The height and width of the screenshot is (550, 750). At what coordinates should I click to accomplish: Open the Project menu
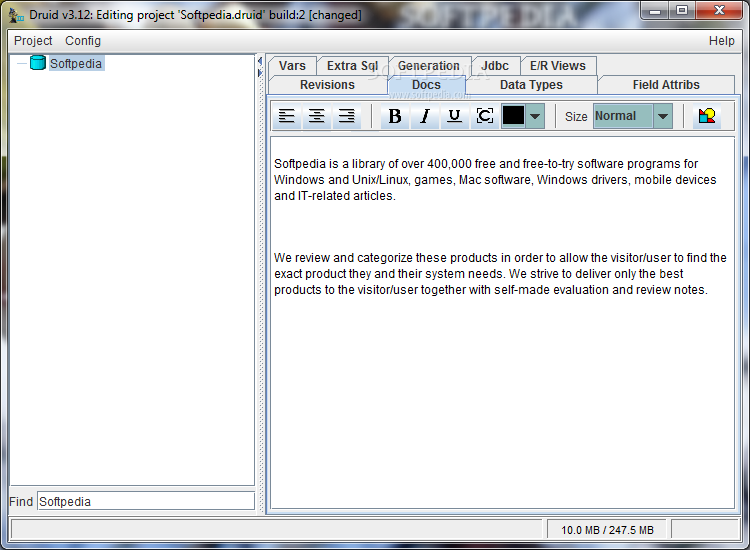tap(33, 41)
